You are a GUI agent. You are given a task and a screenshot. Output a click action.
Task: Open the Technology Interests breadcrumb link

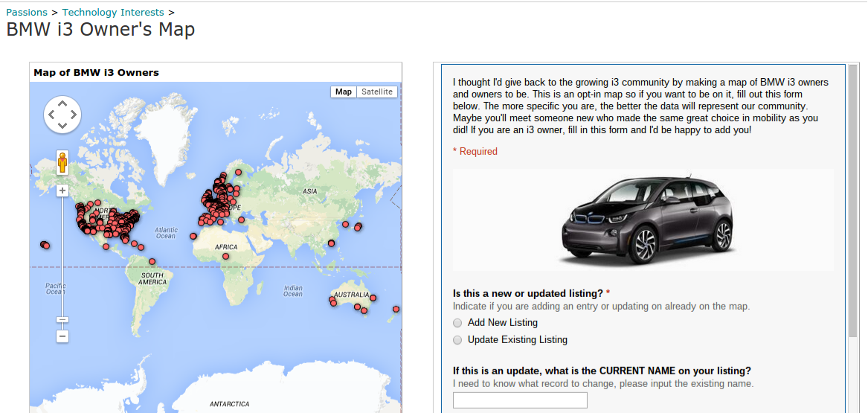click(x=113, y=12)
